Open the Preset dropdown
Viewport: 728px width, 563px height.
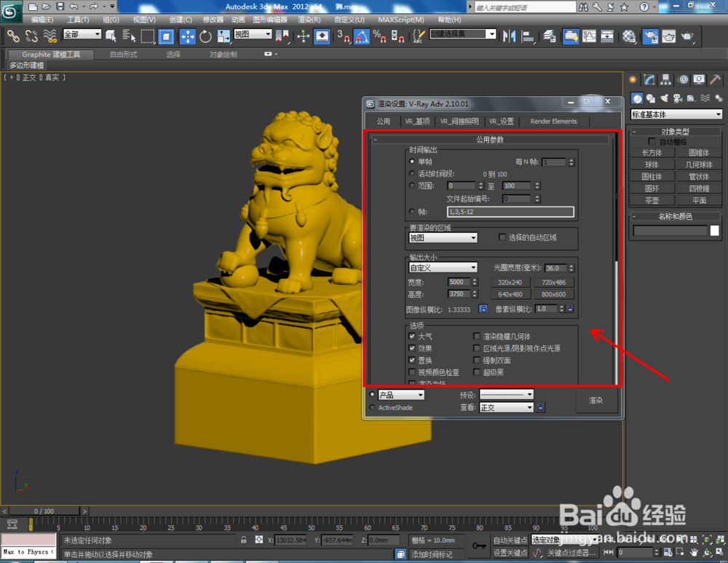507,394
